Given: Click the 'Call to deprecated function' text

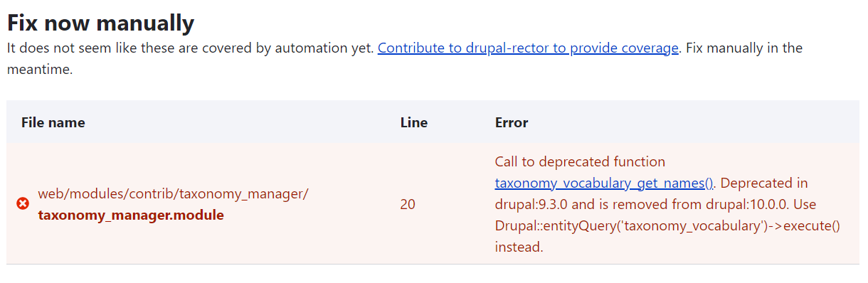Looking at the screenshot, I should pyautogui.click(x=580, y=161).
